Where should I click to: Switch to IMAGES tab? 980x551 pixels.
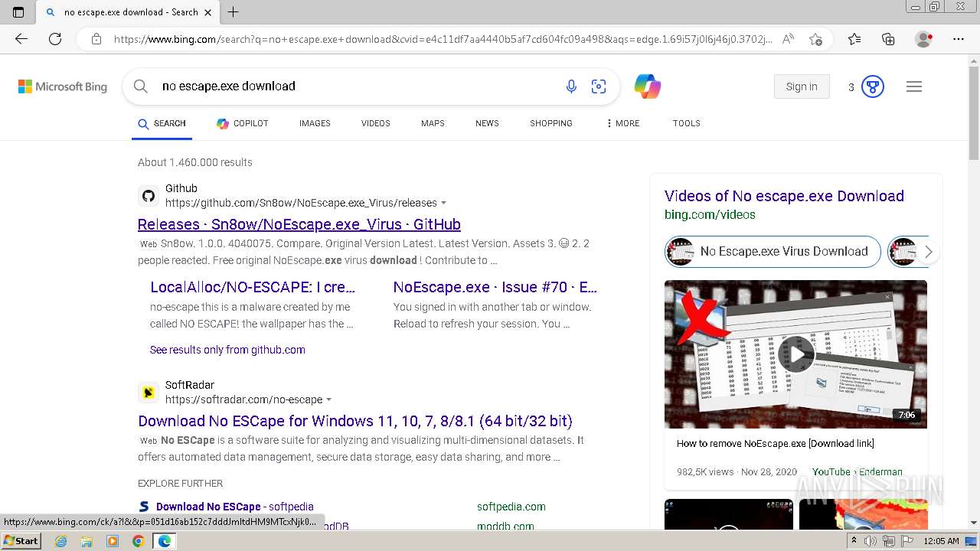pos(315,123)
